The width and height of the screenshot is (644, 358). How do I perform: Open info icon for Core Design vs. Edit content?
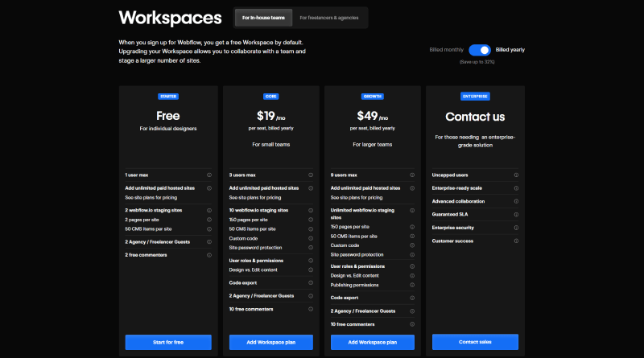pyautogui.click(x=311, y=270)
